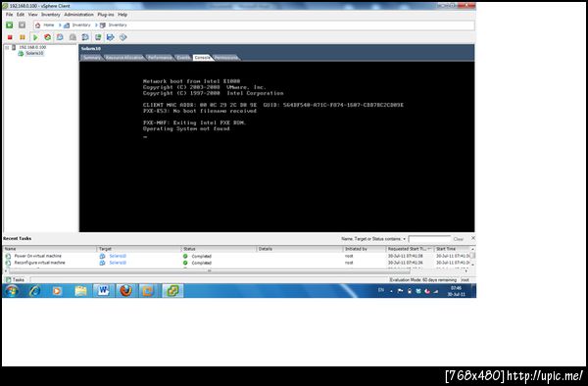Screen dimensions: 588x386
Task: Click Solaris10 target link in Reconfigure row
Action: (118, 263)
